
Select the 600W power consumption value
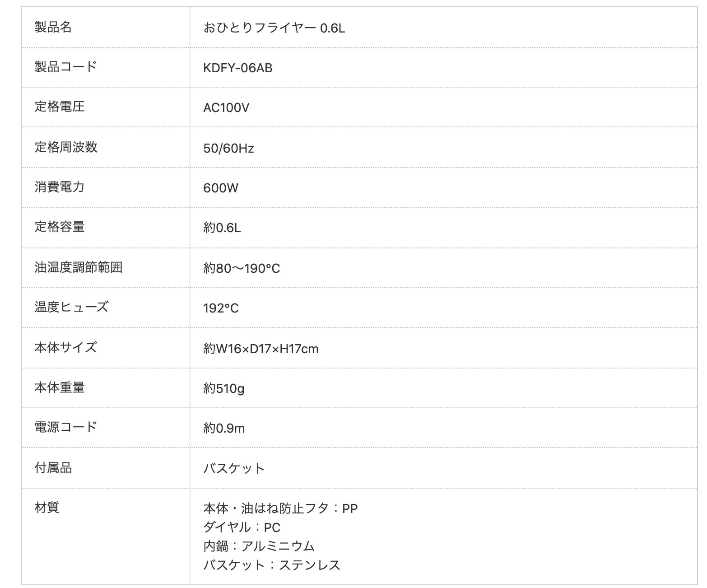coord(220,187)
